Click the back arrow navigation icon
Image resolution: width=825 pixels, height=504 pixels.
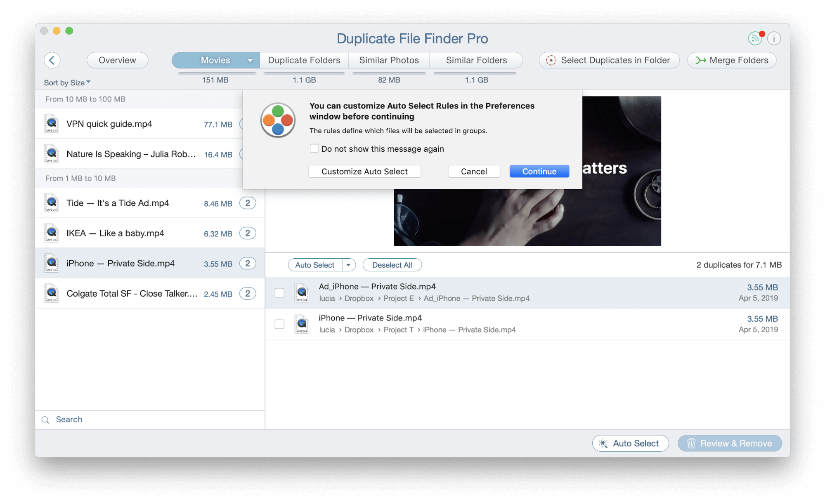[52, 60]
